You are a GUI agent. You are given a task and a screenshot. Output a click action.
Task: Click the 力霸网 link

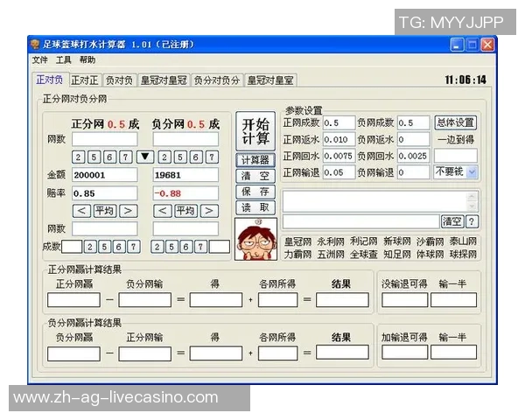(297, 255)
